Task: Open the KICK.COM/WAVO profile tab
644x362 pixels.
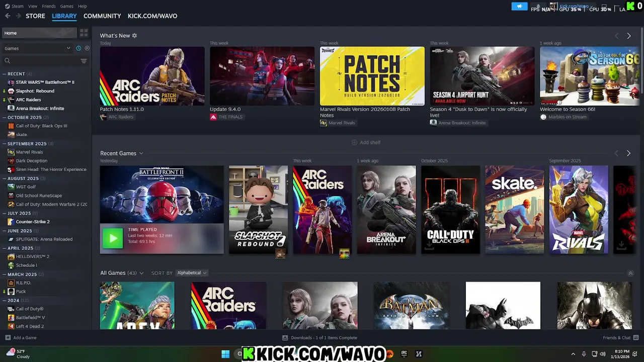Action: pos(152,16)
